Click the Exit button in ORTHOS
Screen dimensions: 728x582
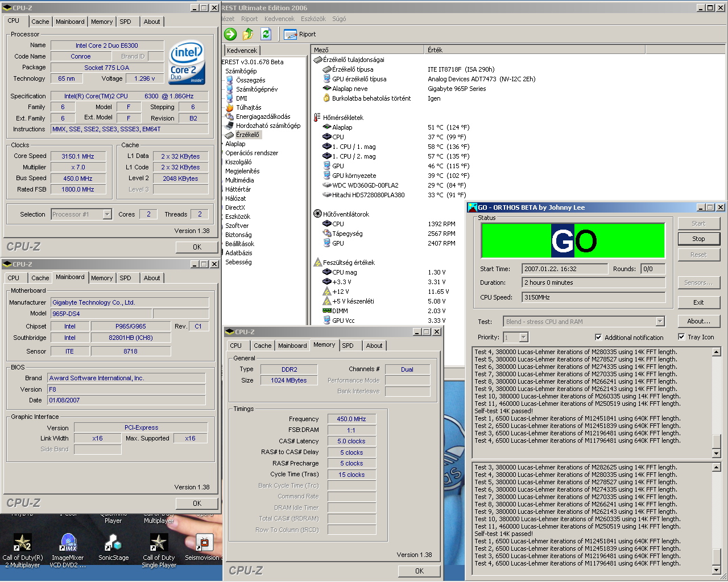(x=698, y=302)
